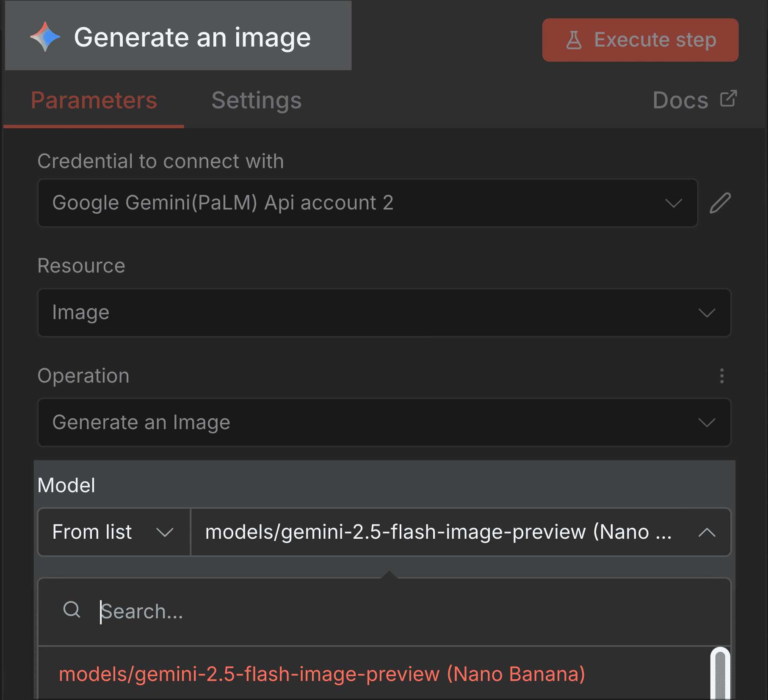Select the Parameters tab
The width and height of the screenshot is (768, 700).
point(93,101)
